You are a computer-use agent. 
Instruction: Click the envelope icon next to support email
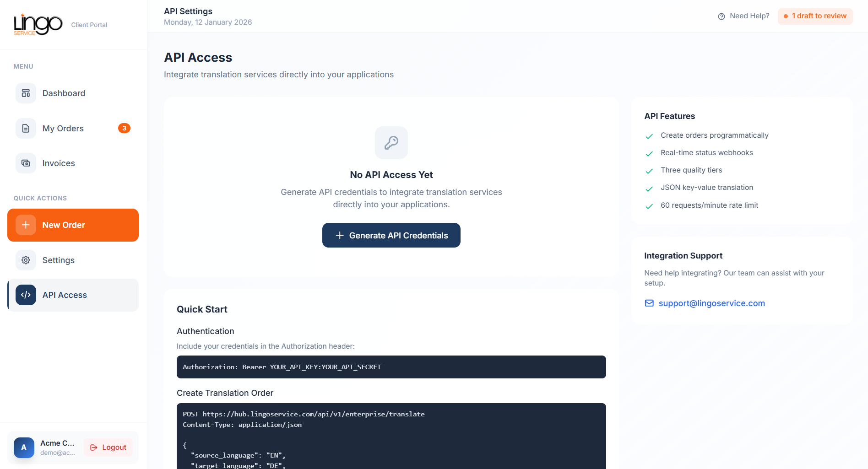click(x=649, y=303)
